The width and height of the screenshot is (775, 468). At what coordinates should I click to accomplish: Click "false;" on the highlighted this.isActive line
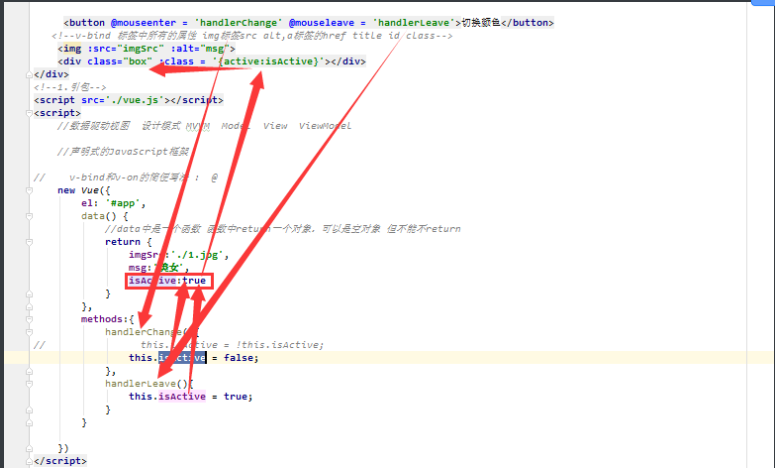click(241, 358)
